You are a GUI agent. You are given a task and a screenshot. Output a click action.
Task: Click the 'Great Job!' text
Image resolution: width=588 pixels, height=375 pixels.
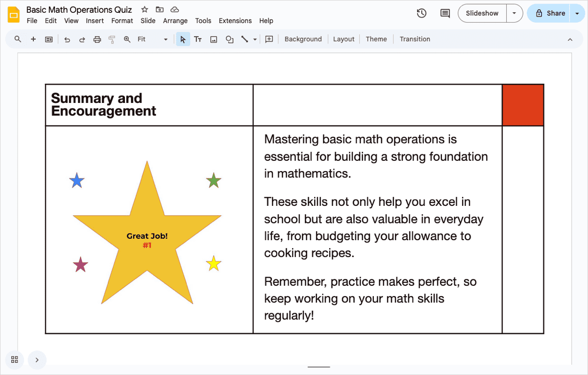(147, 236)
